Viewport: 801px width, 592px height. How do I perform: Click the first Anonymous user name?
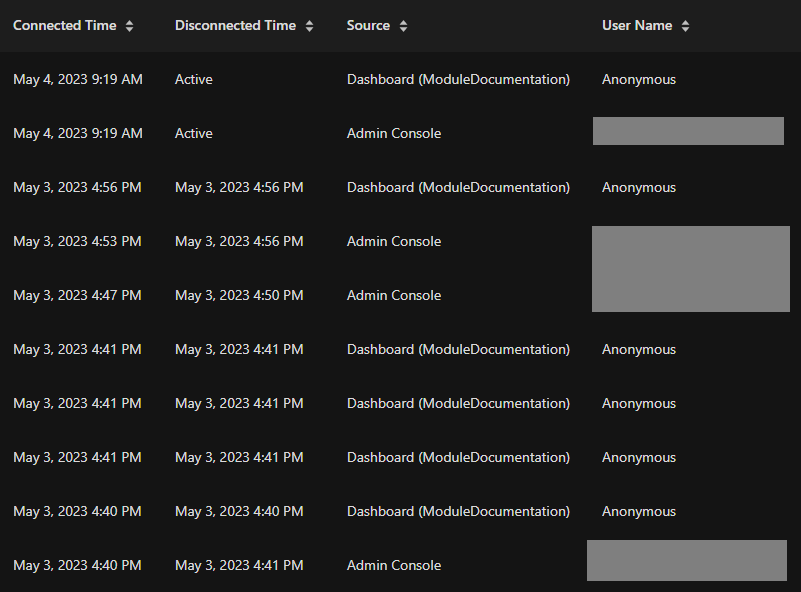pos(638,79)
